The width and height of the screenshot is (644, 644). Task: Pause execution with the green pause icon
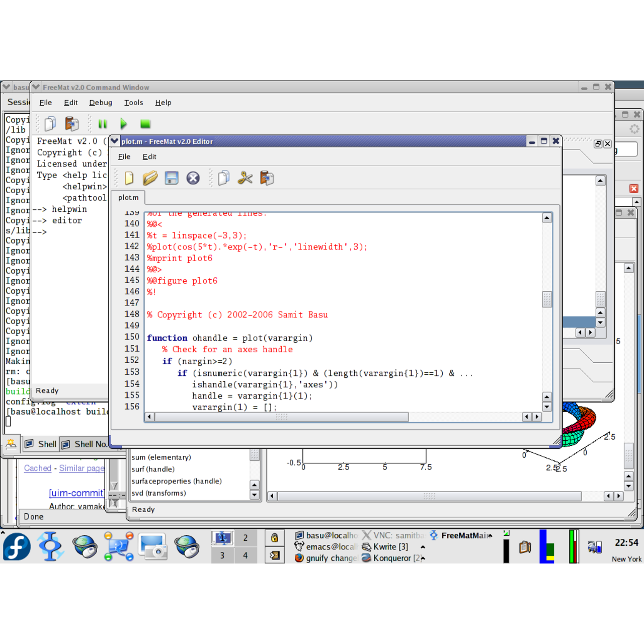point(103,124)
